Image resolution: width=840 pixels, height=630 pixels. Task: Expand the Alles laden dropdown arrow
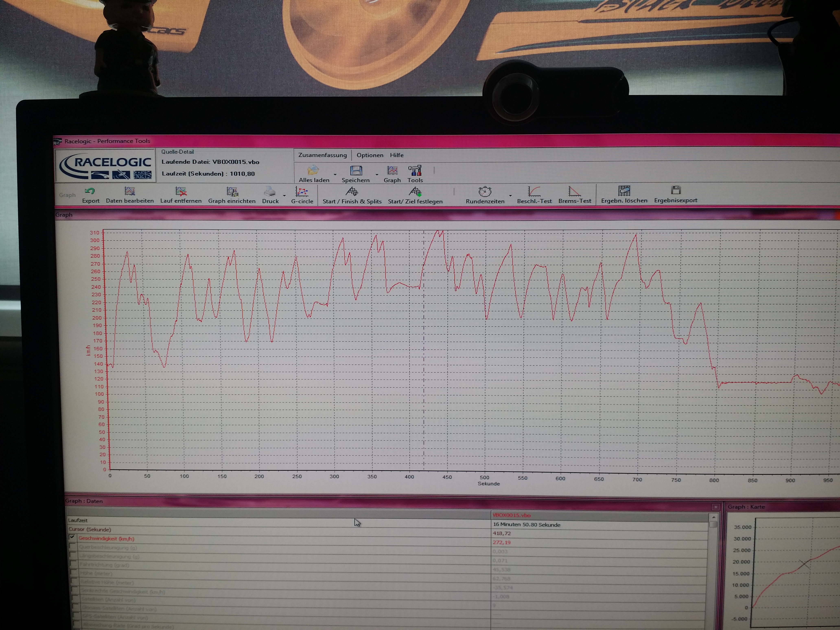[x=335, y=174]
